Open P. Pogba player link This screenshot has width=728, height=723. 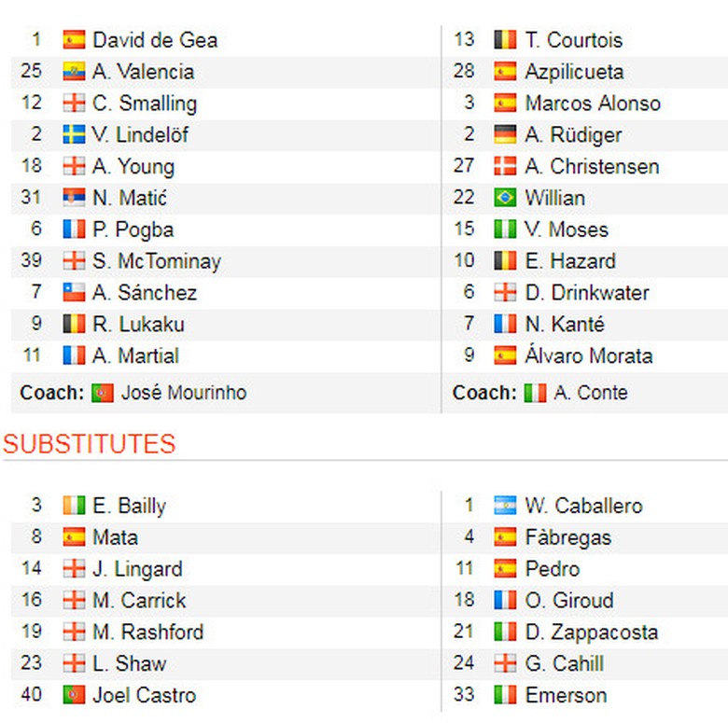133,229
